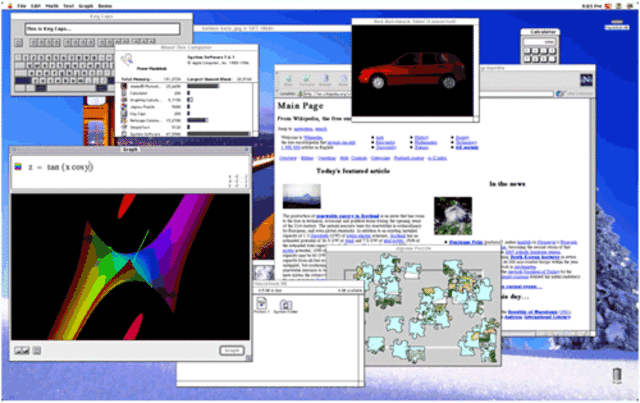Click the Categories link on Wikipedia page
Image resolution: width=640 pixels, height=403 pixels.
pyautogui.click(x=380, y=158)
